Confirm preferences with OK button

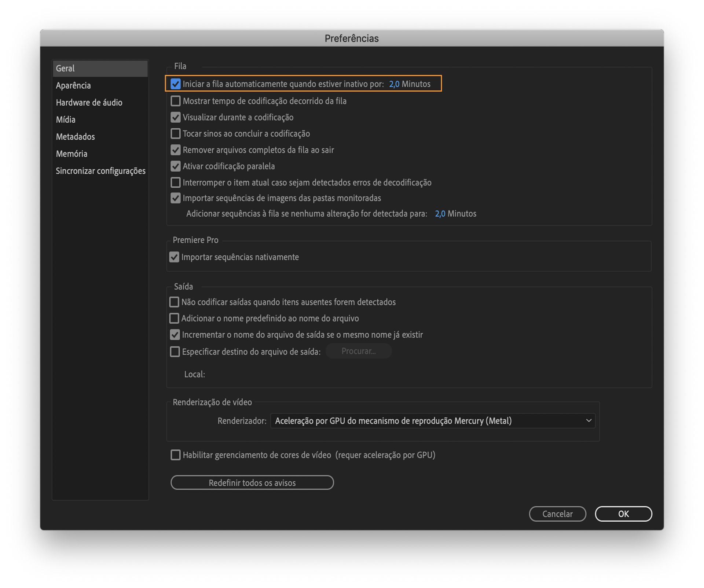click(x=623, y=514)
